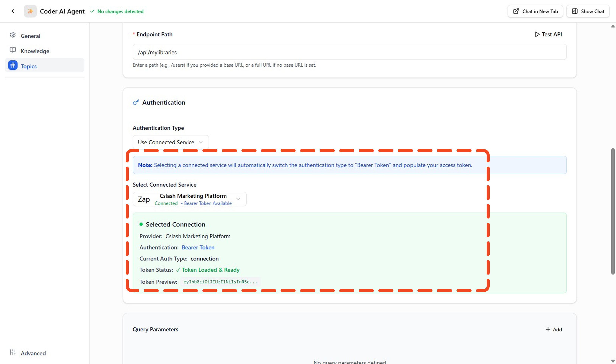Screen dimensions: 616x364
Task: Click the Coder AI Agent sparkle avatar
Action: point(30,11)
